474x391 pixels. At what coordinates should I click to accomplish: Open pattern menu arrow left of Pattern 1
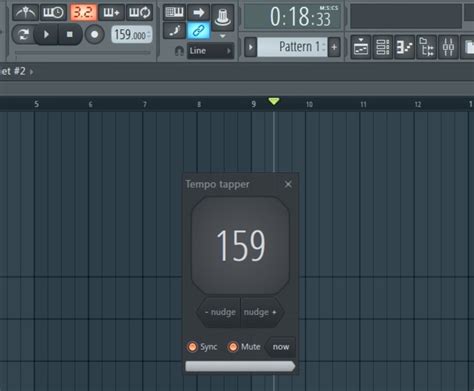(x=251, y=47)
